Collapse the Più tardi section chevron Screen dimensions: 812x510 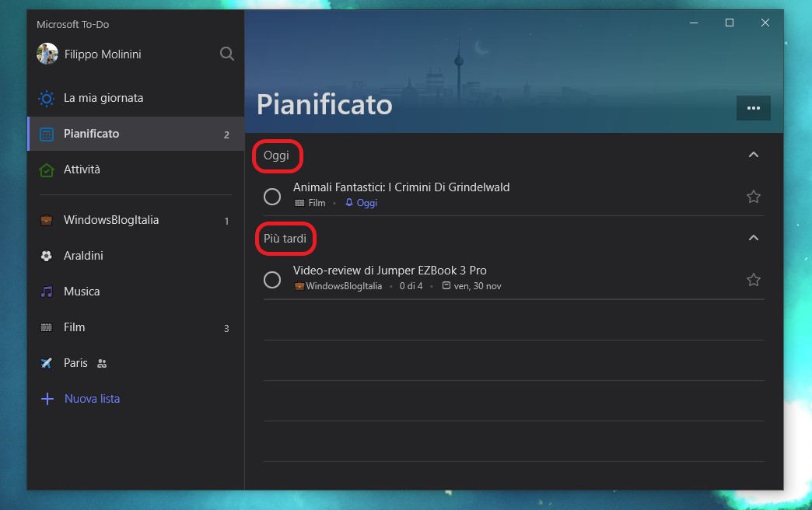click(x=754, y=238)
